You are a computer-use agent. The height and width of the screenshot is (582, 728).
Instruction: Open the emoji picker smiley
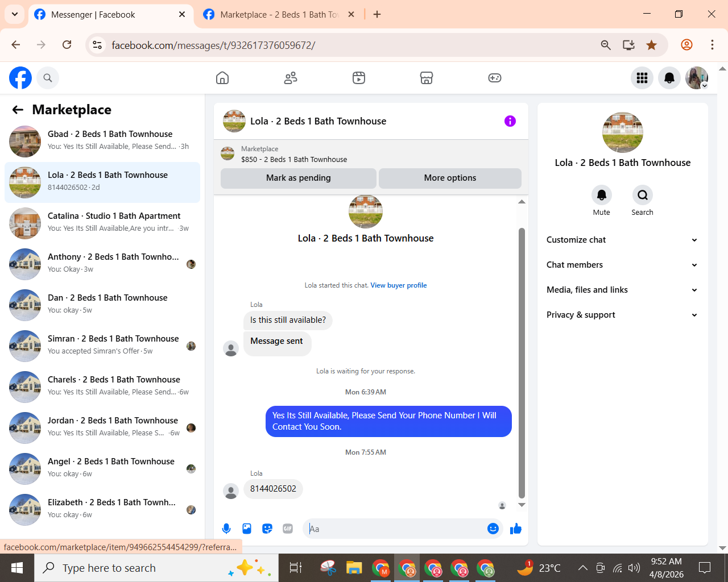pos(493,529)
